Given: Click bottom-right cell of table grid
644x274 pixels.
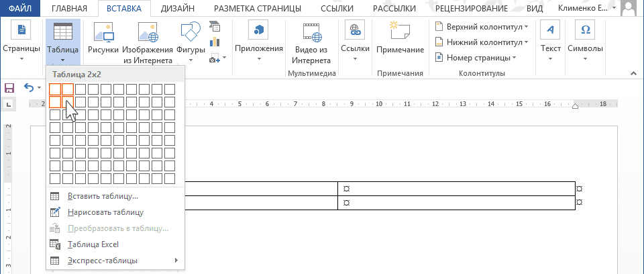Looking at the screenshot, I should point(170,179).
